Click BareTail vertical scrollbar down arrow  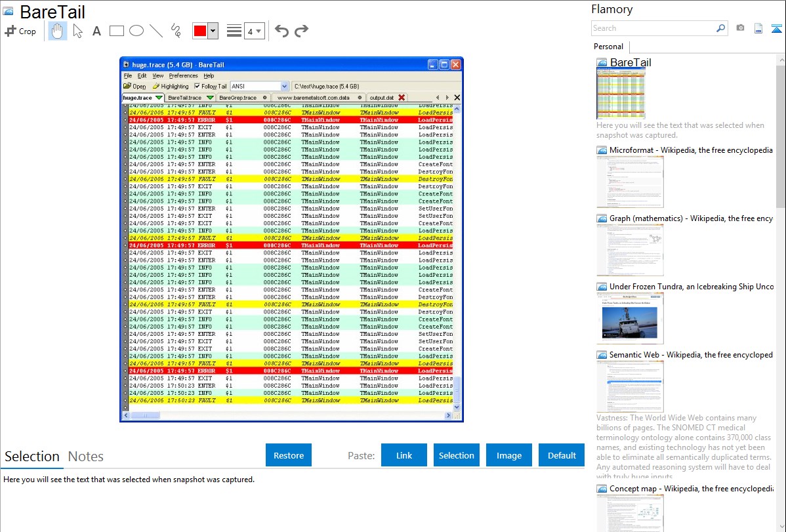[x=457, y=407]
